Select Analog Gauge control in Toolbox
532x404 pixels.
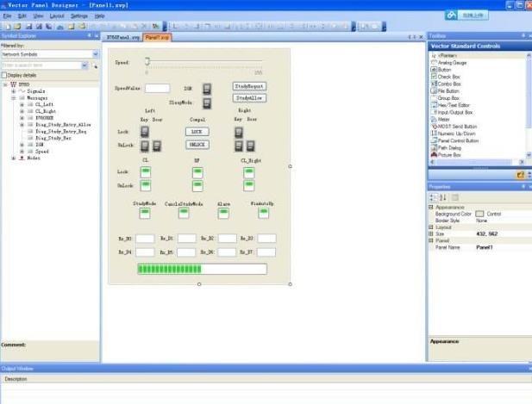pos(455,63)
